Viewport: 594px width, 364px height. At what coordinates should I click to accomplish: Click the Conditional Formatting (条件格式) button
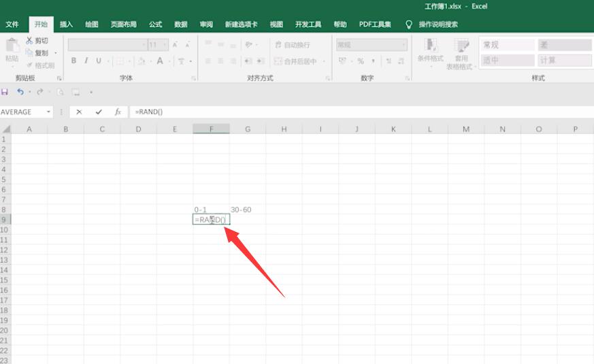coord(430,52)
